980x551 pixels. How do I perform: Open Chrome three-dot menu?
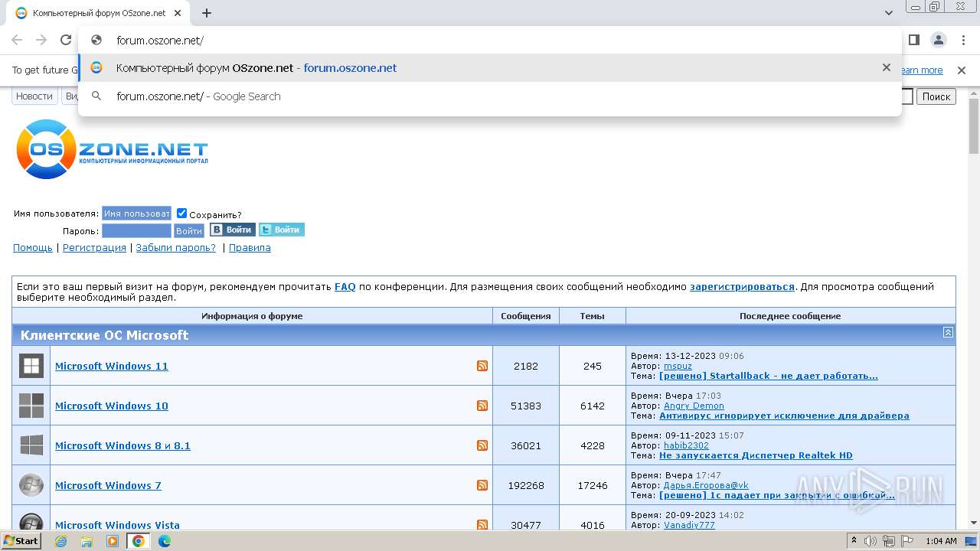click(962, 41)
